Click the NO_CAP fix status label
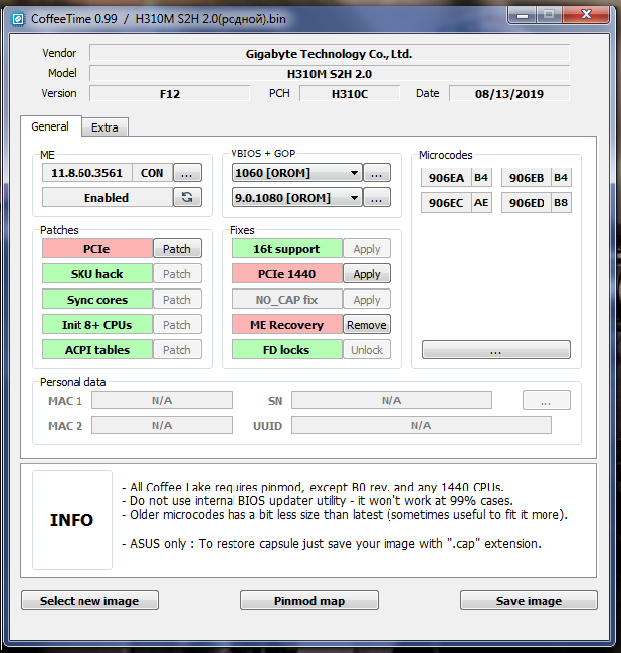 coord(287,299)
